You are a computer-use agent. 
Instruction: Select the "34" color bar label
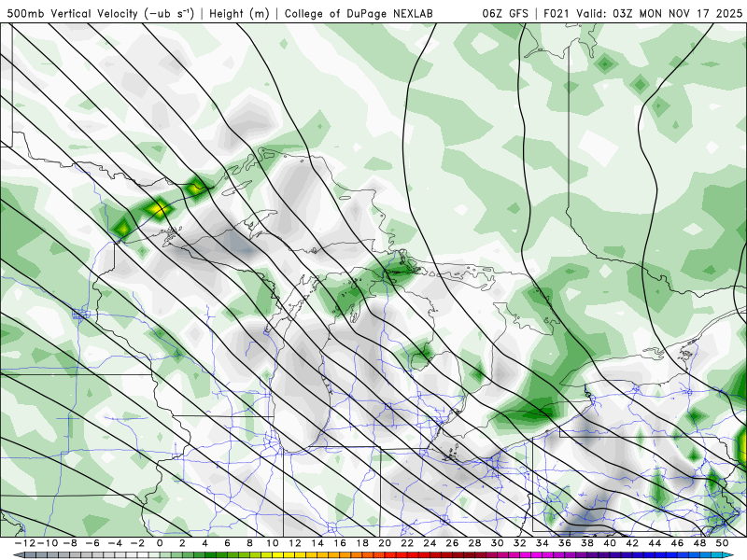coord(543,543)
